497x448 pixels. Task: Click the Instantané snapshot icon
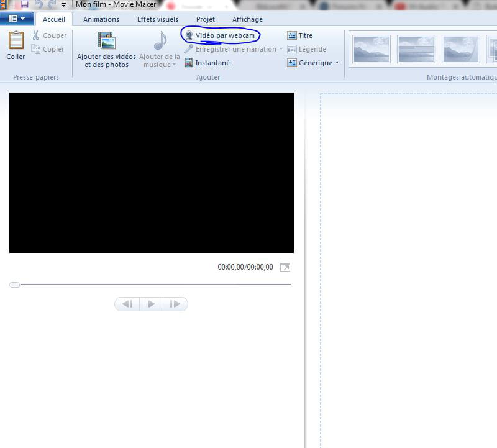189,63
